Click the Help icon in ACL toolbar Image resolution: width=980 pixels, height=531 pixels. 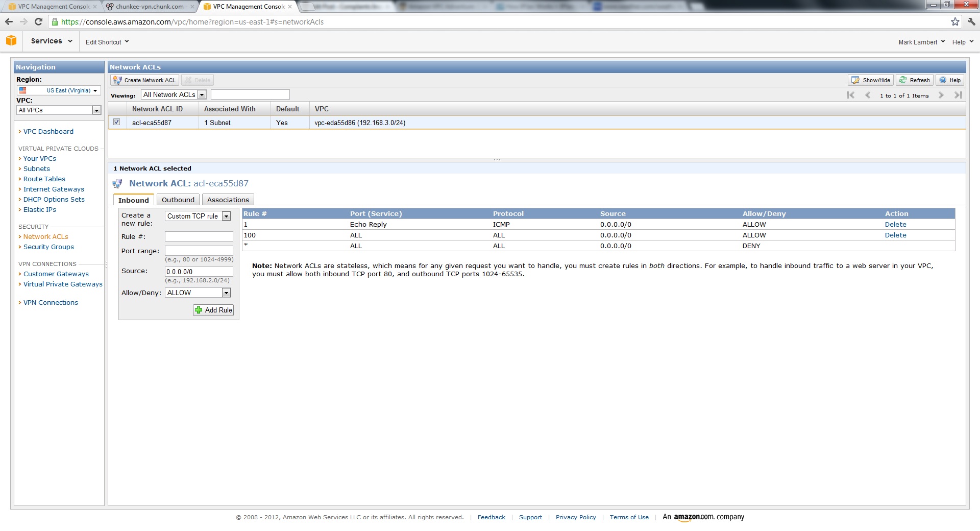tap(943, 80)
